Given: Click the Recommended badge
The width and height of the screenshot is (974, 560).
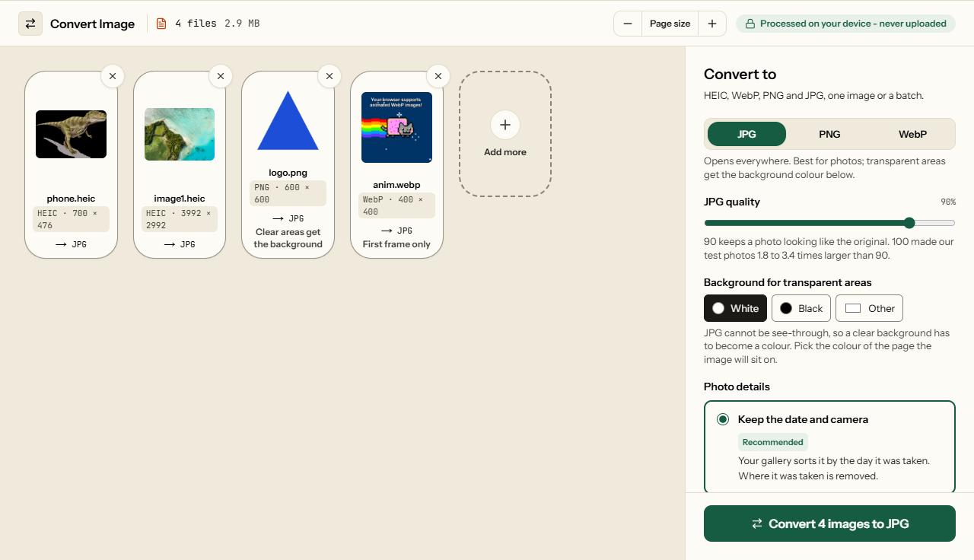Looking at the screenshot, I should pos(773,442).
